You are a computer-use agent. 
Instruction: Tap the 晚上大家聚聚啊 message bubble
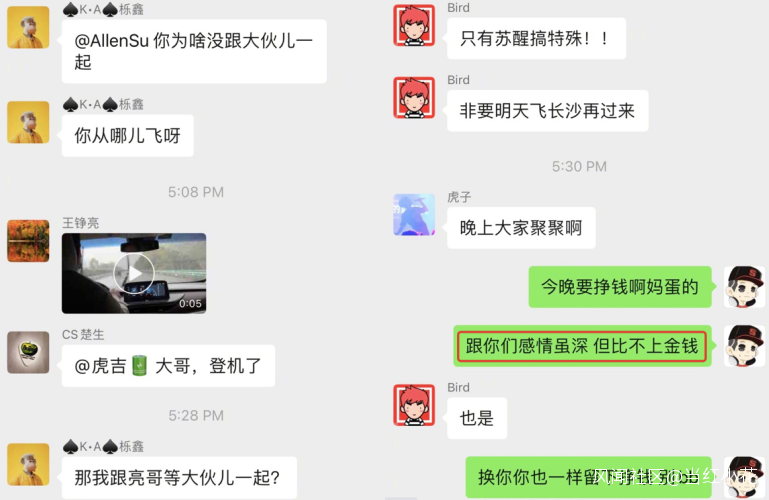[521, 228]
